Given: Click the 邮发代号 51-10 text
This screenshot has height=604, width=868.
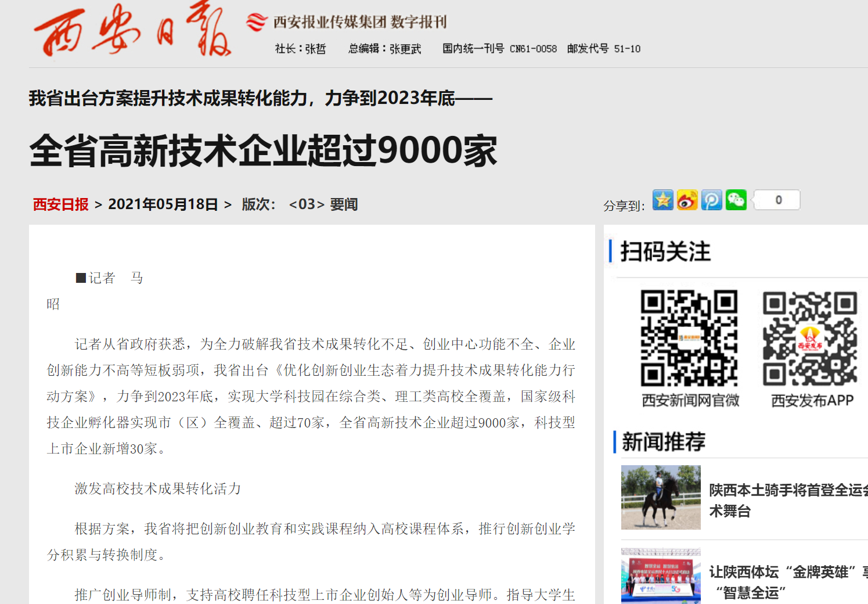Looking at the screenshot, I should tap(603, 49).
